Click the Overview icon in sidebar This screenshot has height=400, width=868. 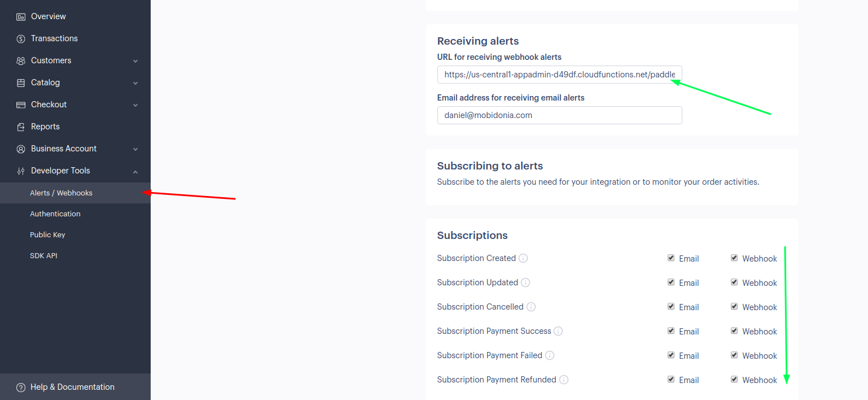21,16
